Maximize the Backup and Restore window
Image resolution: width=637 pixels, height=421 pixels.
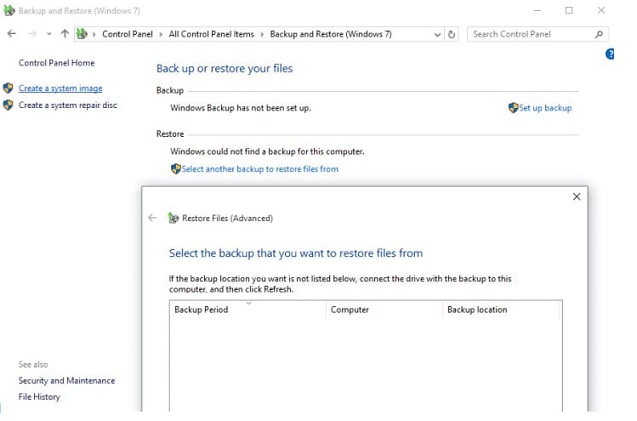point(569,11)
